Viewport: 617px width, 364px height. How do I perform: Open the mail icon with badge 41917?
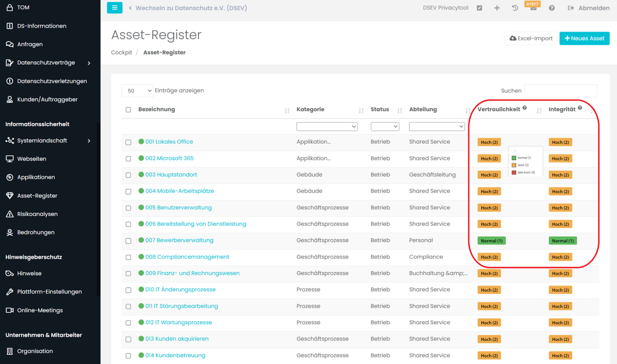point(533,7)
